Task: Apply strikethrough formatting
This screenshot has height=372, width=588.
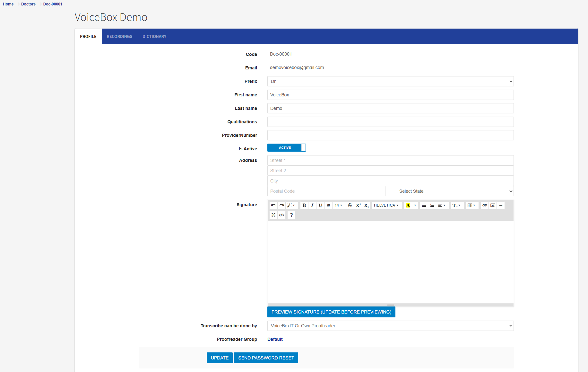Action: (350, 205)
